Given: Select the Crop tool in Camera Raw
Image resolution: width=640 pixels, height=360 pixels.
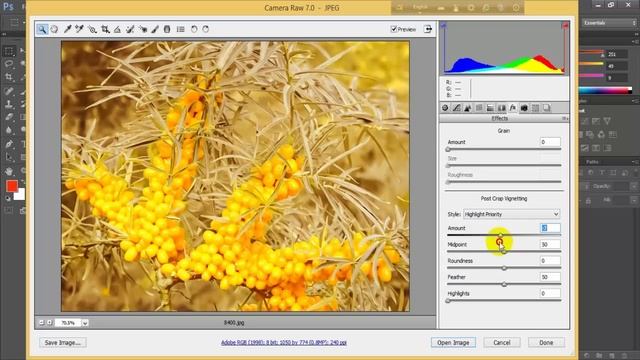Looking at the screenshot, I should point(105,29).
